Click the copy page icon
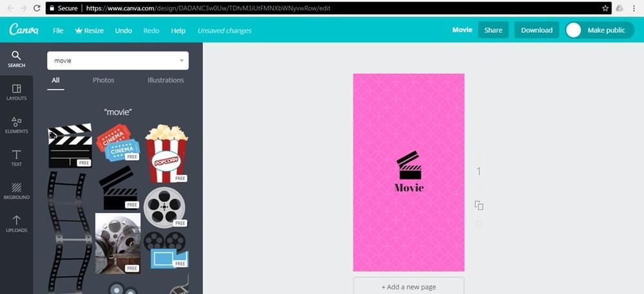 [479, 205]
